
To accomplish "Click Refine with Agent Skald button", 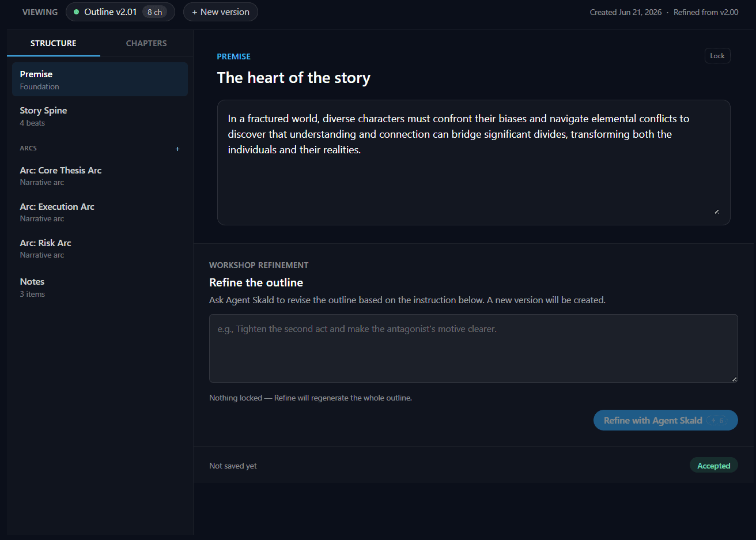I will (666, 420).
